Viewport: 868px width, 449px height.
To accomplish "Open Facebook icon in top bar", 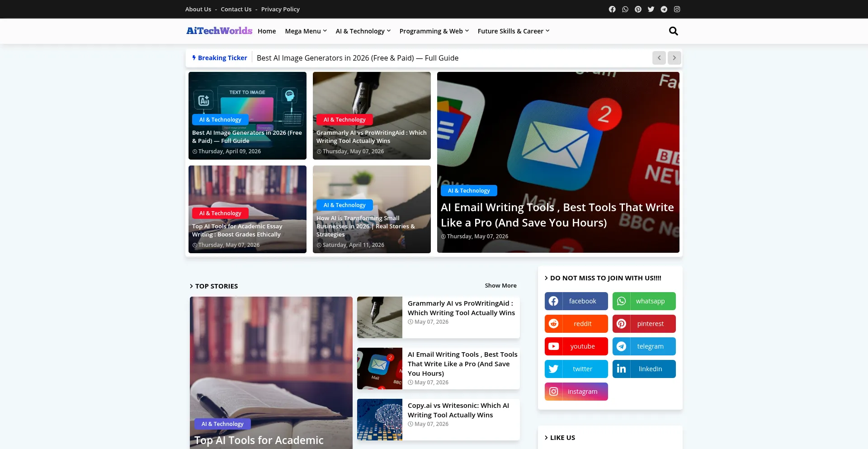I will pos(612,9).
